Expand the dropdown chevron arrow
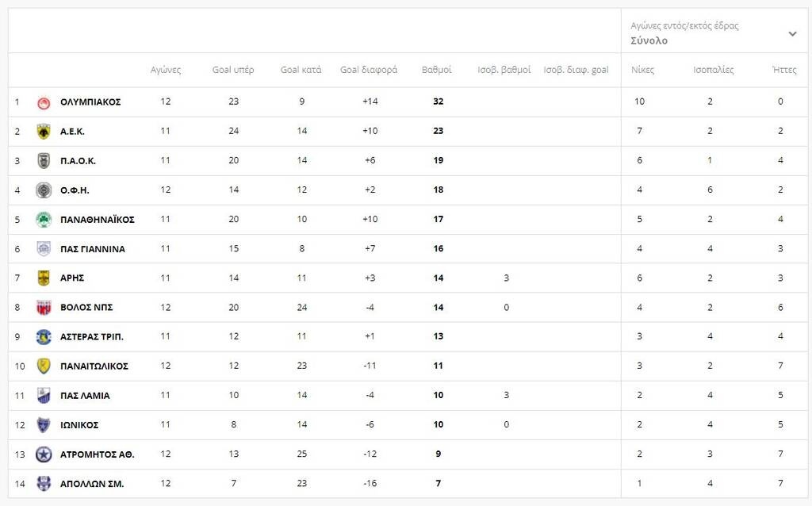This screenshot has width=812, height=506. tap(792, 34)
